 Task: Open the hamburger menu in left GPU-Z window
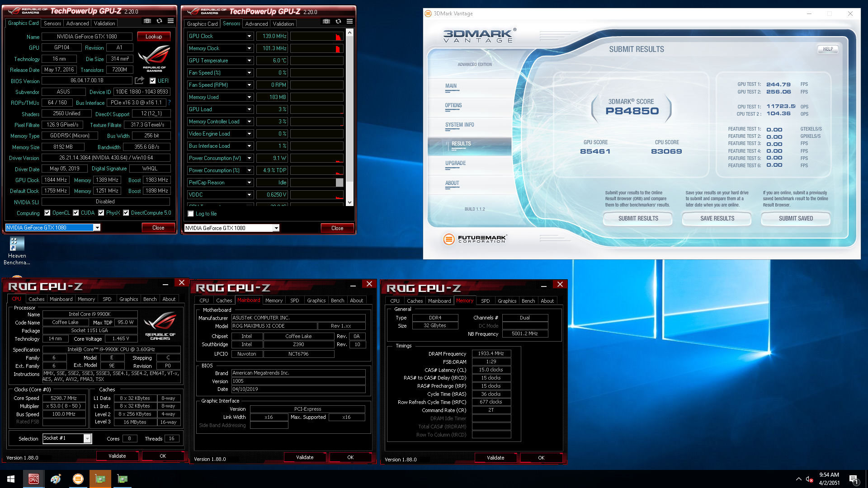pos(170,21)
